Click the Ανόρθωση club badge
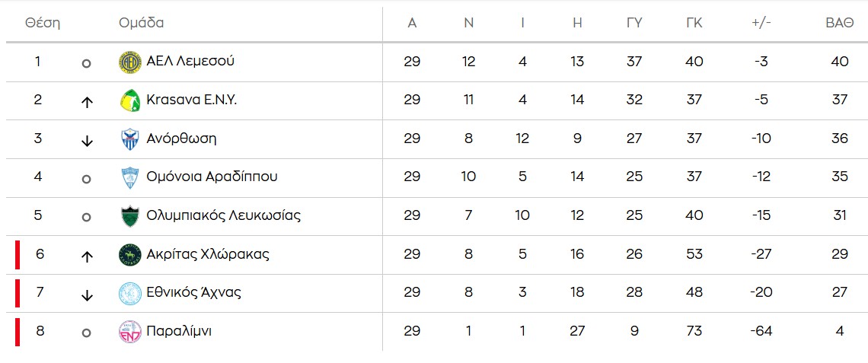 pyautogui.click(x=130, y=139)
